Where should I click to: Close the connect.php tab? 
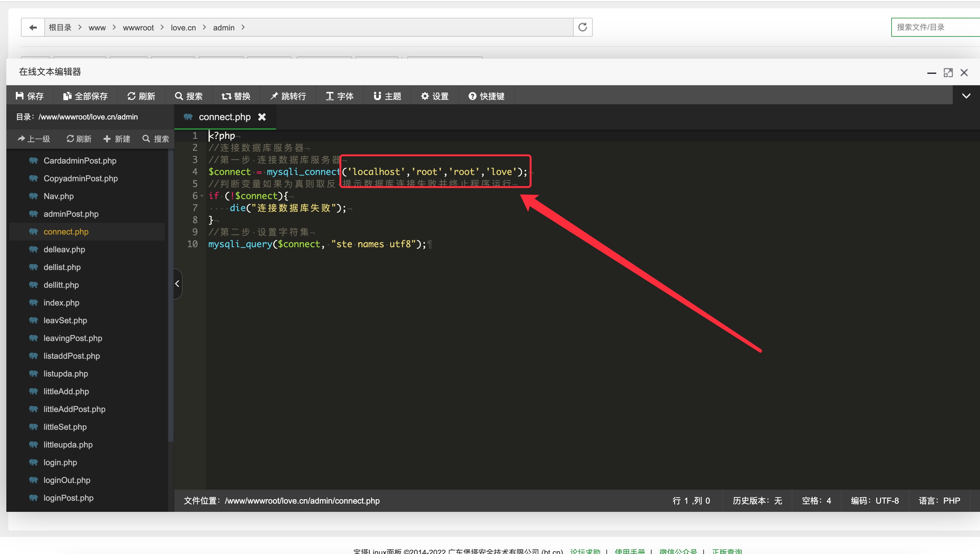(262, 117)
